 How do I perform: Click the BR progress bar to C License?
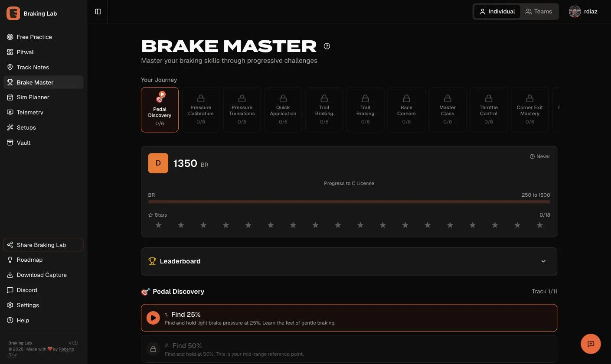point(349,201)
